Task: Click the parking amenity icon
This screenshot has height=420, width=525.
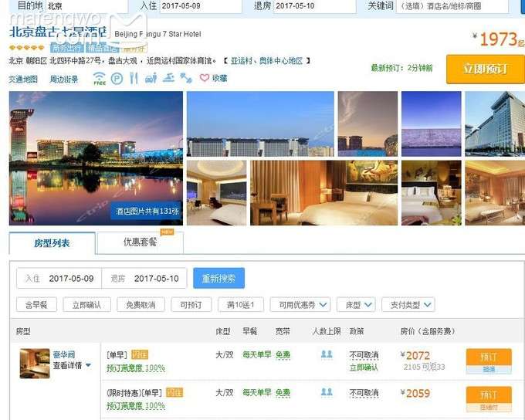Action: 117,79
